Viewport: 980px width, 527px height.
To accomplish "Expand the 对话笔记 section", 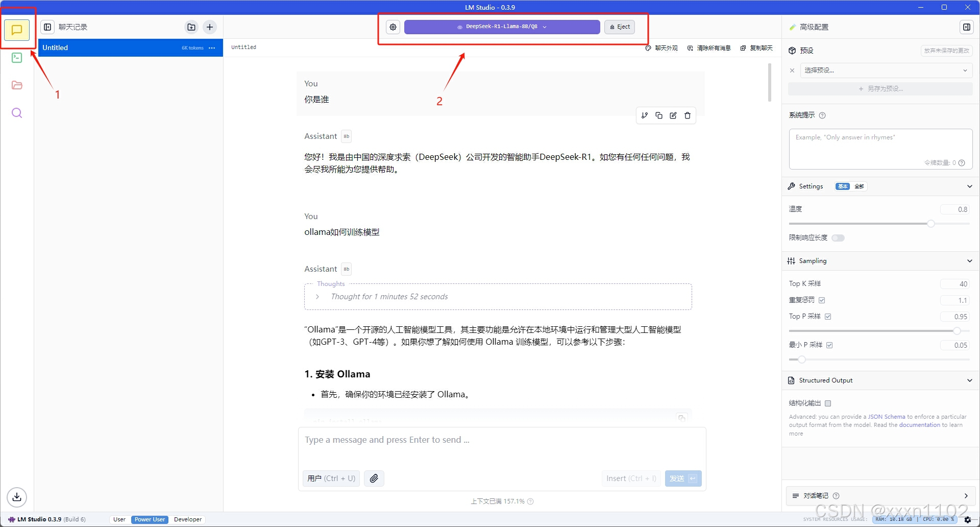I will (x=966, y=496).
